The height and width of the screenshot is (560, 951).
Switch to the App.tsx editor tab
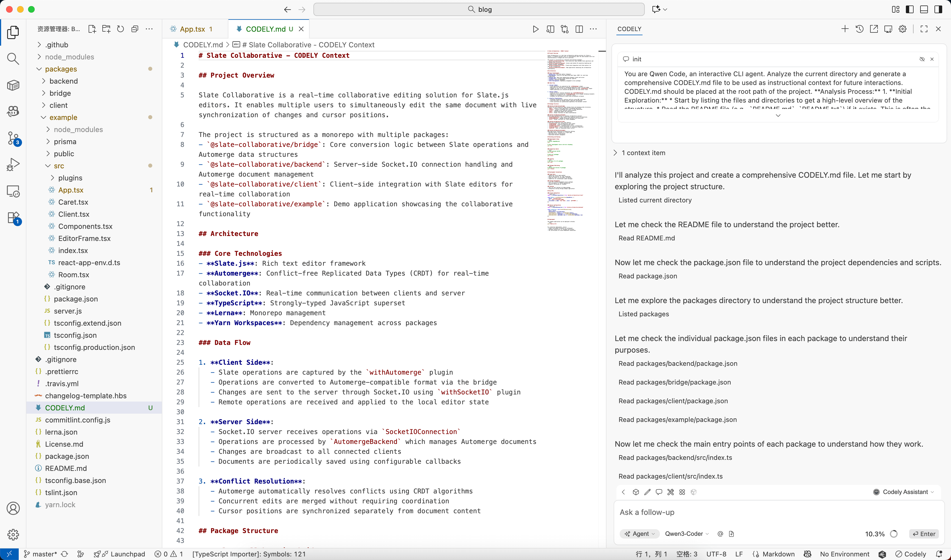pyautogui.click(x=192, y=29)
